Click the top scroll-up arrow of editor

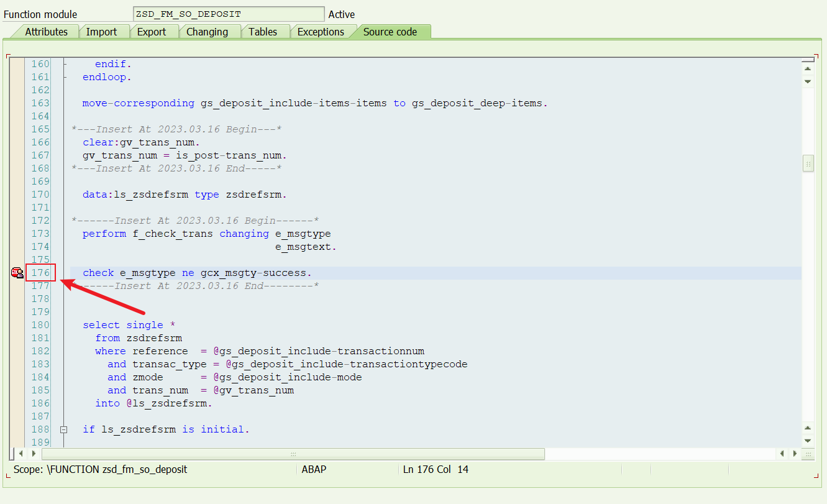point(808,68)
